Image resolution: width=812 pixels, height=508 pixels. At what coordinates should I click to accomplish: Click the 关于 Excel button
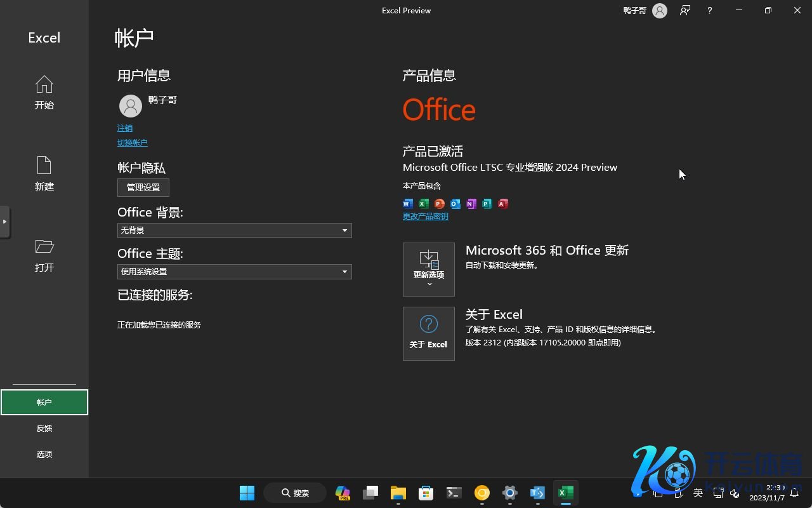[429, 333]
